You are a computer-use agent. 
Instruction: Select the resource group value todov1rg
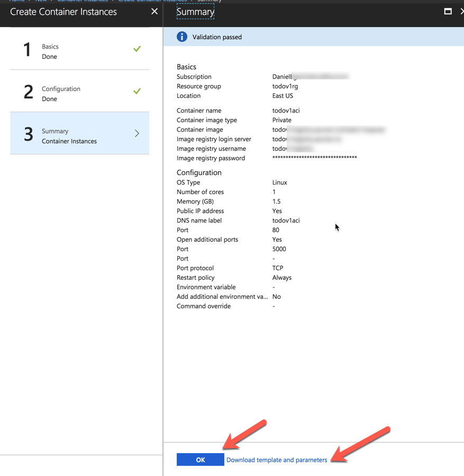[285, 86]
